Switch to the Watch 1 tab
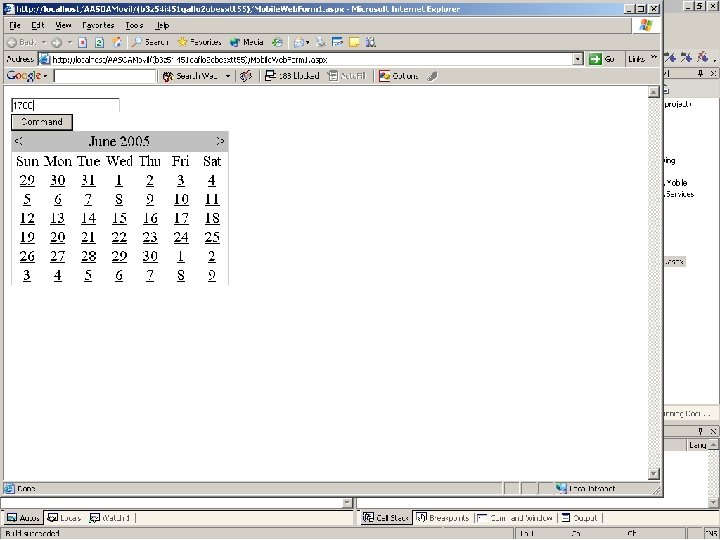 pos(110,518)
